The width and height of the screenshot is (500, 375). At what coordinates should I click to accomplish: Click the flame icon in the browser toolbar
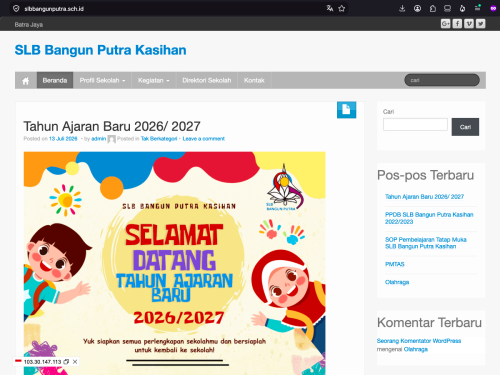click(462, 9)
